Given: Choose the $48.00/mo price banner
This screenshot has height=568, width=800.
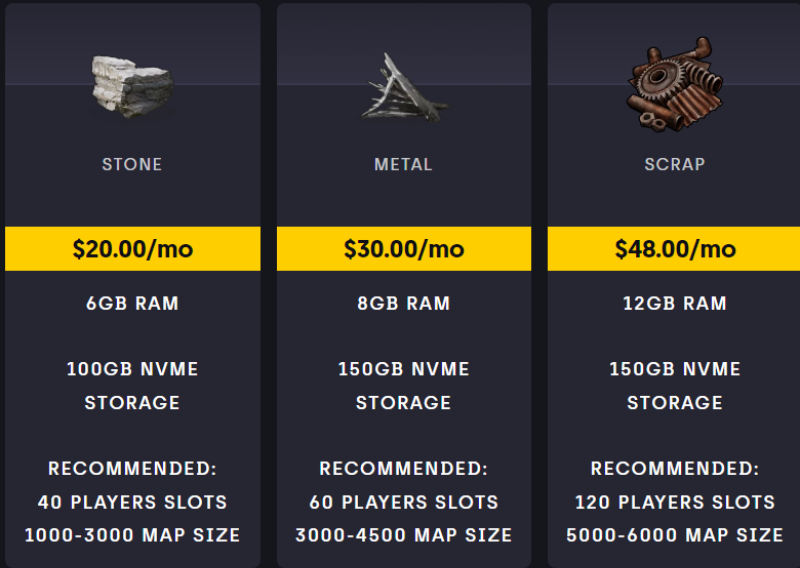Looking at the screenshot, I should [674, 249].
